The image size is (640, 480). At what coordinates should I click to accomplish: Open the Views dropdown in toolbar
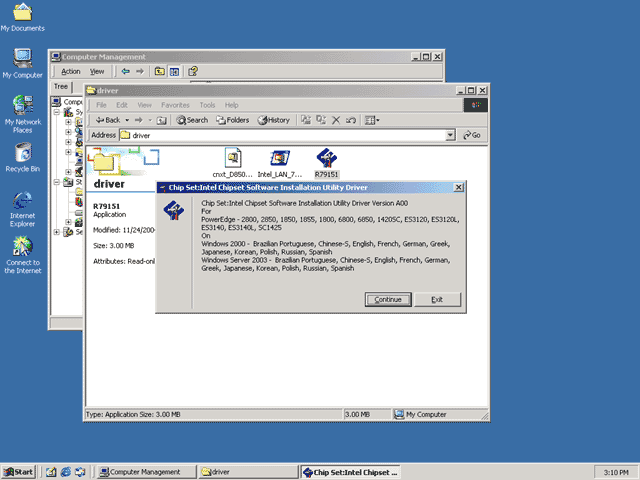point(372,120)
